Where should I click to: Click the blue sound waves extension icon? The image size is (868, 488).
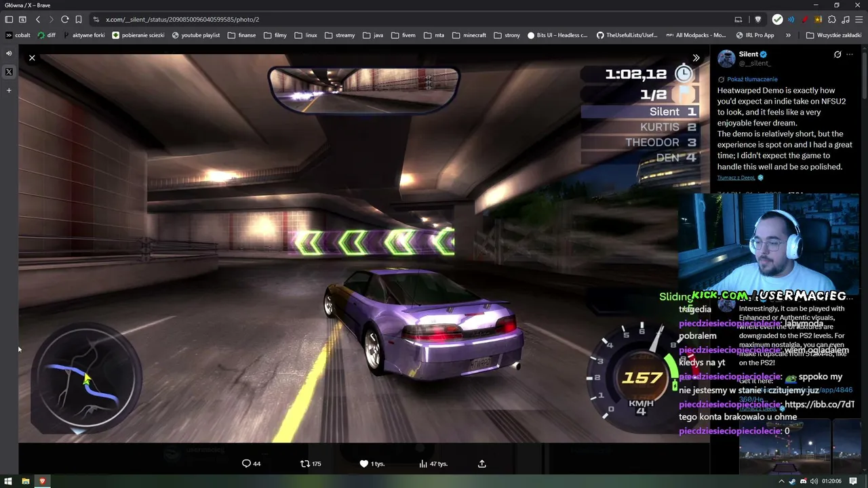(791, 20)
